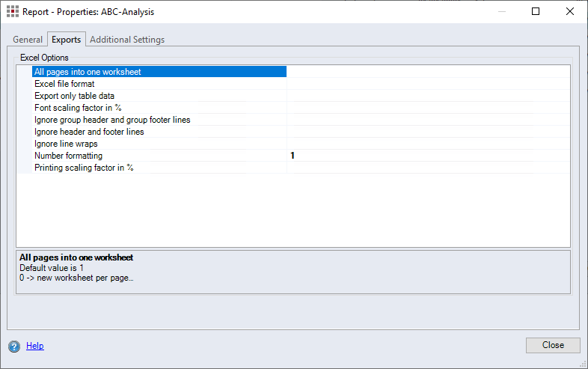Click the Number formatting value field showing 1
The width and height of the screenshot is (588, 369).
point(428,156)
